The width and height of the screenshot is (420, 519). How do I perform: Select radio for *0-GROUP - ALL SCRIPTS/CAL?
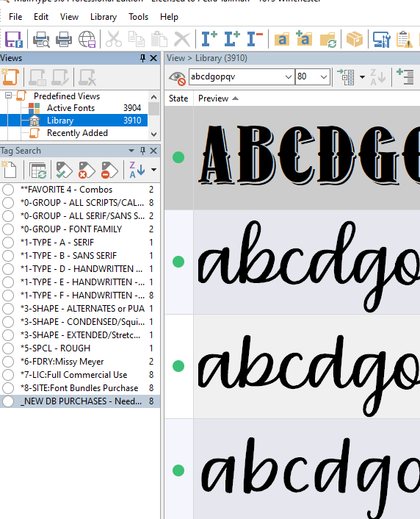(8, 203)
